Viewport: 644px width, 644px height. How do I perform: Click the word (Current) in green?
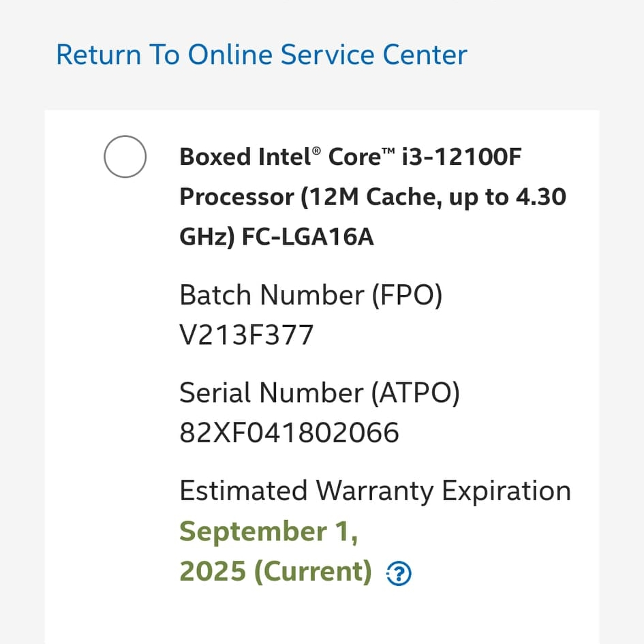pyautogui.click(x=313, y=571)
